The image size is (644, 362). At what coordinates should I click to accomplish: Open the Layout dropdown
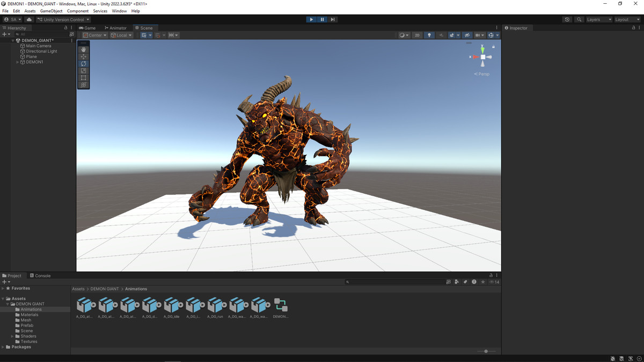pyautogui.click(x=626, y=19)
